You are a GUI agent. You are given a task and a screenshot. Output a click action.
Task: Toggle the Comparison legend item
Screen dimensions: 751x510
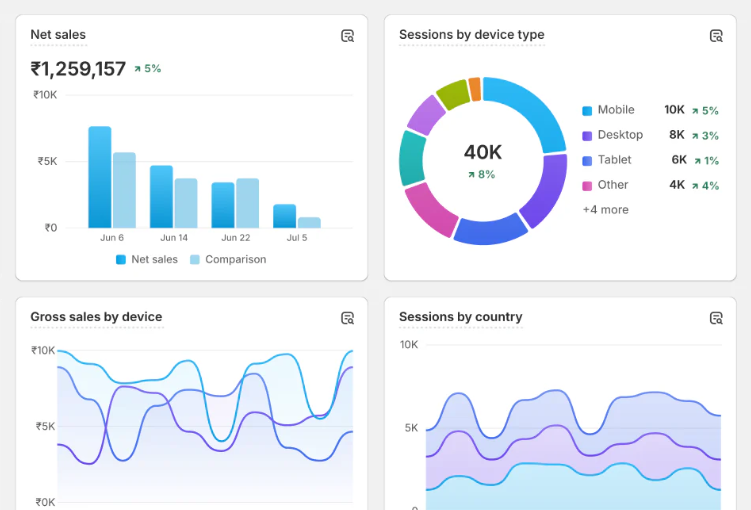pyautogui.click(x=228, y=259)
